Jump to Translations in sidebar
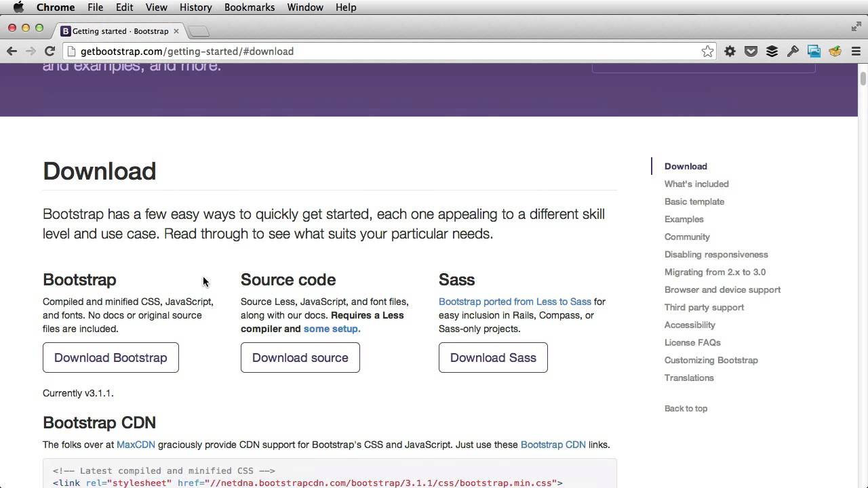 (689, 378)
